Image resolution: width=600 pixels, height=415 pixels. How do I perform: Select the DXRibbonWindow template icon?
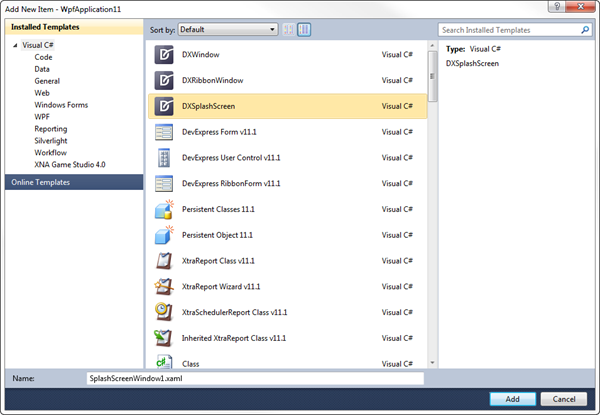pyautogui.click(x=164, y=80)
